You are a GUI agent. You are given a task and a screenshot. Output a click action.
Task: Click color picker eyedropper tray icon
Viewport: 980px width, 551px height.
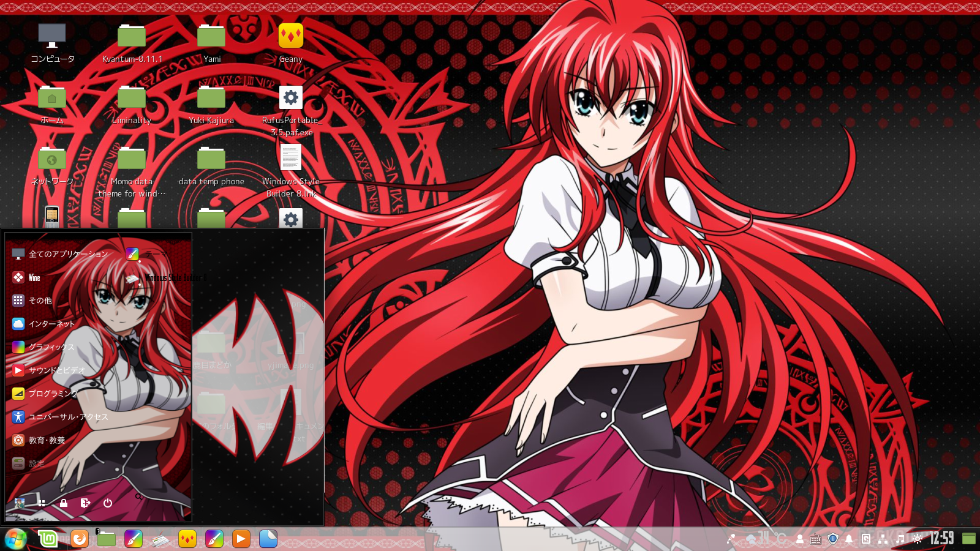(x=731, y=539)
